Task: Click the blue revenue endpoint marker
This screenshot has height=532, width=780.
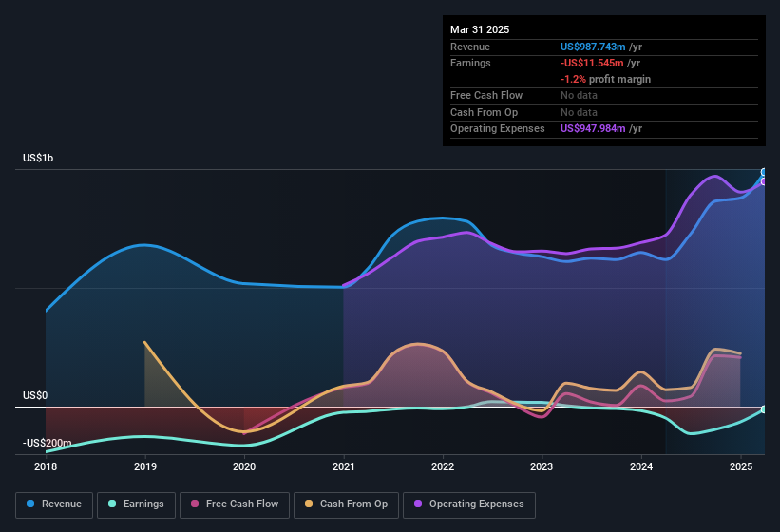Action: coord(764,173)
